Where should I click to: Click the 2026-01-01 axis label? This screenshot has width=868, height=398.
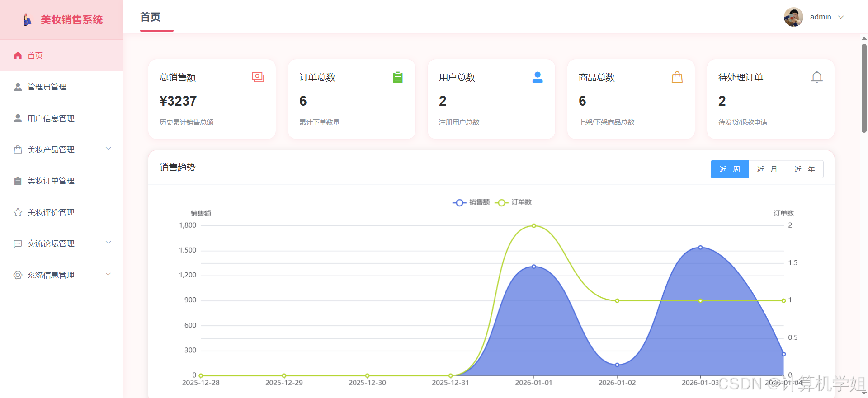(533, 383)
